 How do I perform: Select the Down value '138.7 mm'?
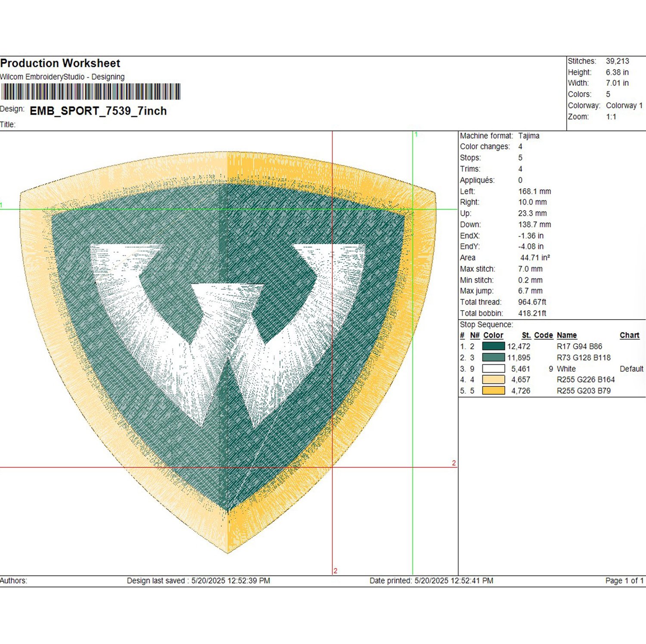pos(534,224)
